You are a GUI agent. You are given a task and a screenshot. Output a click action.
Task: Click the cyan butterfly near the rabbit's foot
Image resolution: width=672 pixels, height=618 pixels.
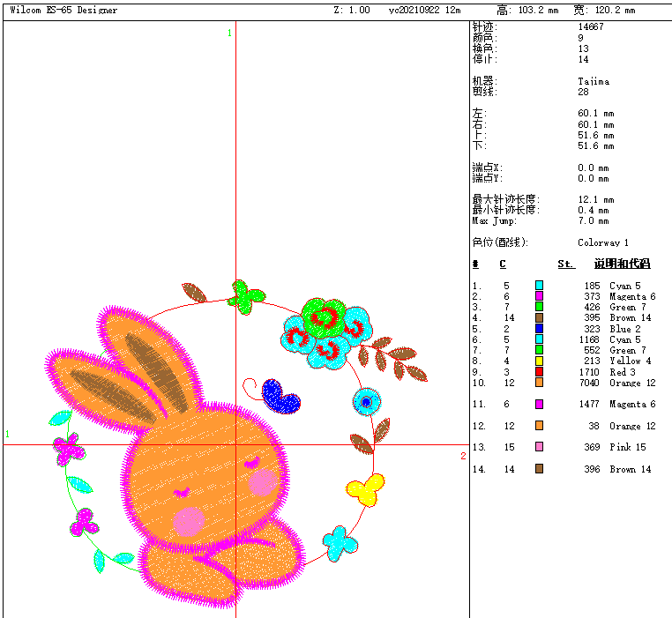pyautogui.click(x=340, y=541)
